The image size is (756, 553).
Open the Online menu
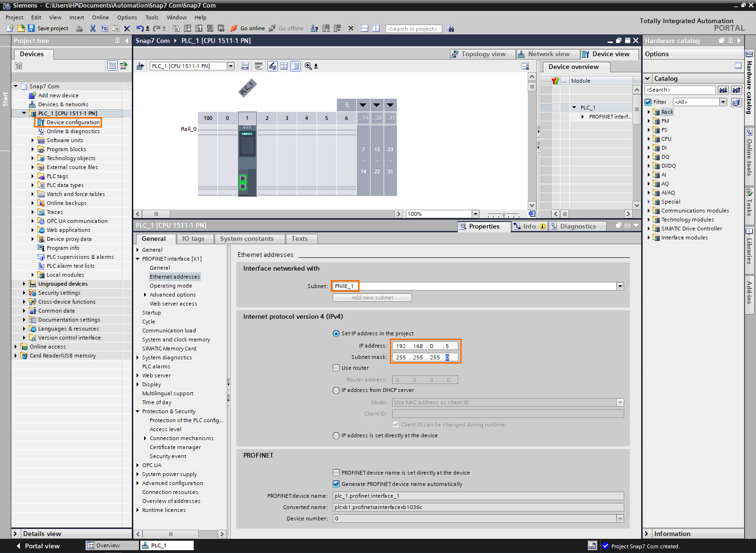point(100,17)
